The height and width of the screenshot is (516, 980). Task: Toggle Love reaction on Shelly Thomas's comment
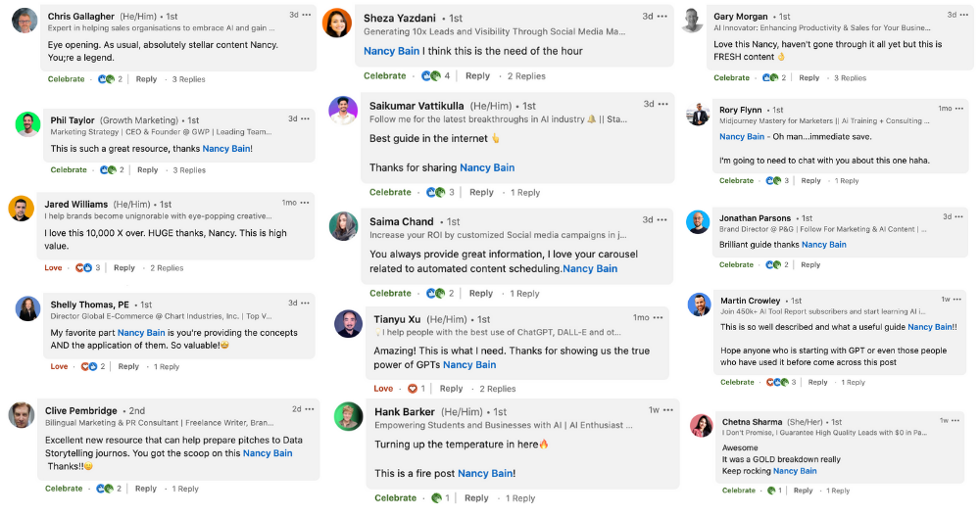point(59,367)
